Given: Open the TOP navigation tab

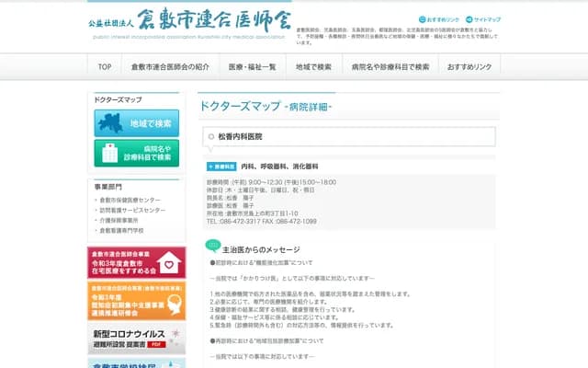Looking at the screenshot, I should [105, 67].
